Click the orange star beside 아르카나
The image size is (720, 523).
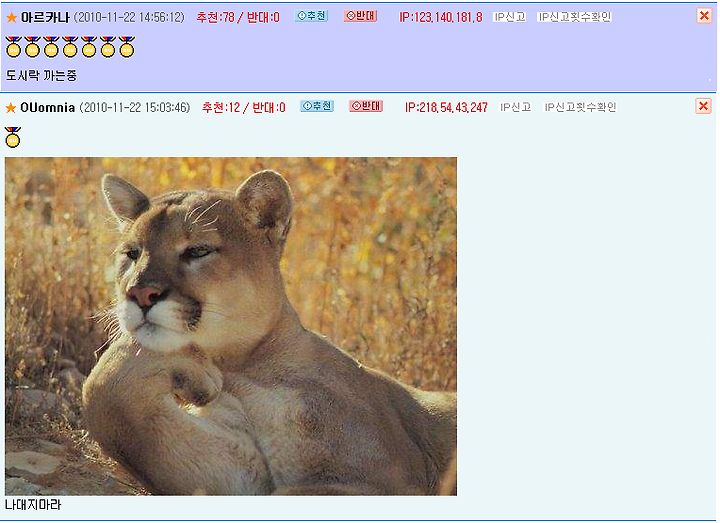click(x=11, y=18)
